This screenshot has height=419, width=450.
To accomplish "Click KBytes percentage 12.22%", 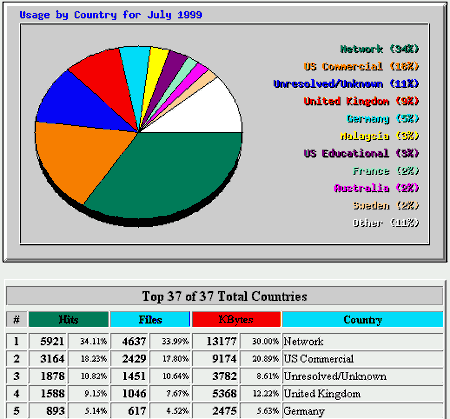I will [266, 393].
